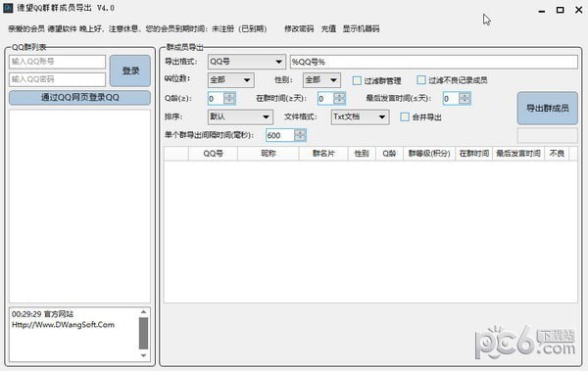
Task: Click the 最后发言时间 column header
Action: 518,154
